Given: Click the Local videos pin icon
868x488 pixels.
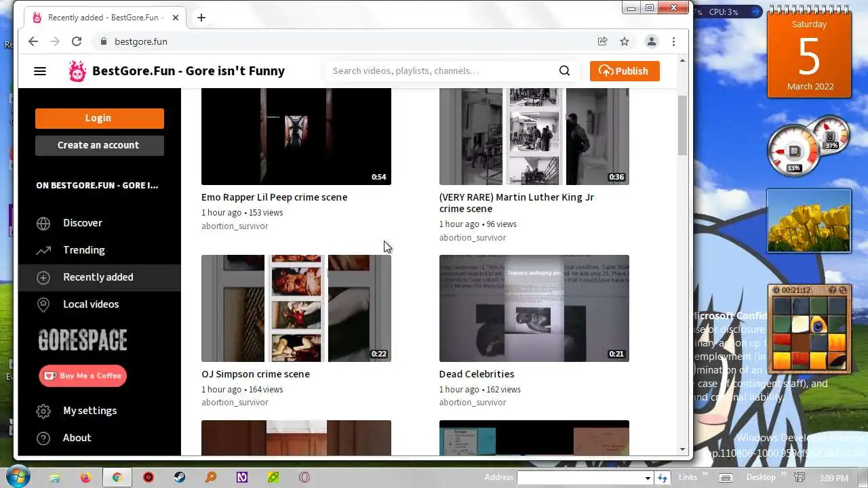Looking at the screenshot, I should [x=43, y=304].
